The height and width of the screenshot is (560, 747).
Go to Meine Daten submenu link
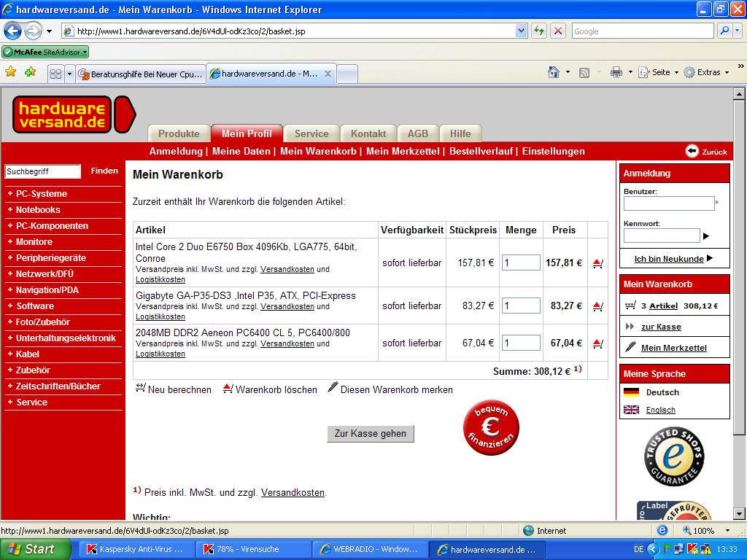(x=241, y=152)
